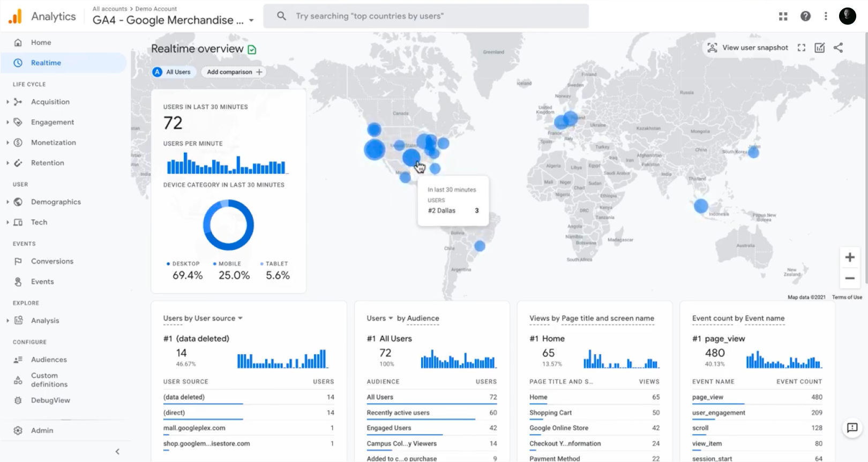
Task: Expand the Acquisition section arrow
Action: coord(8,102)
